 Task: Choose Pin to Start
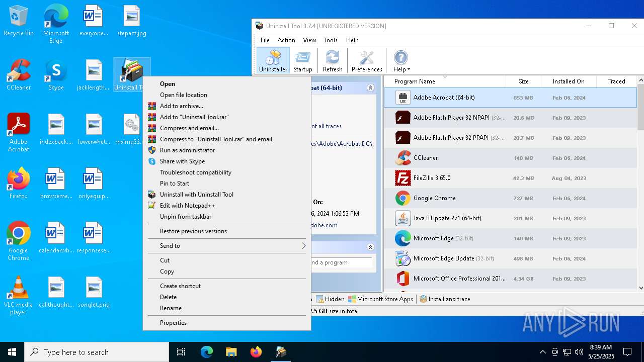227,184
